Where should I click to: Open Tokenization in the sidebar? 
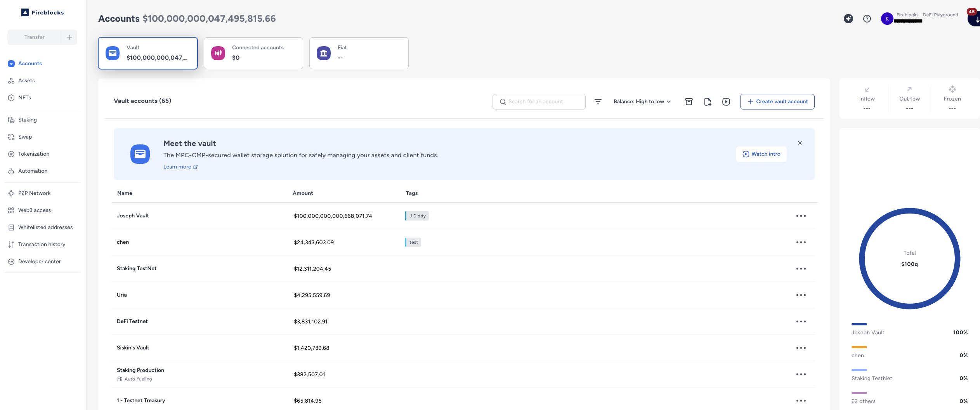34,154
